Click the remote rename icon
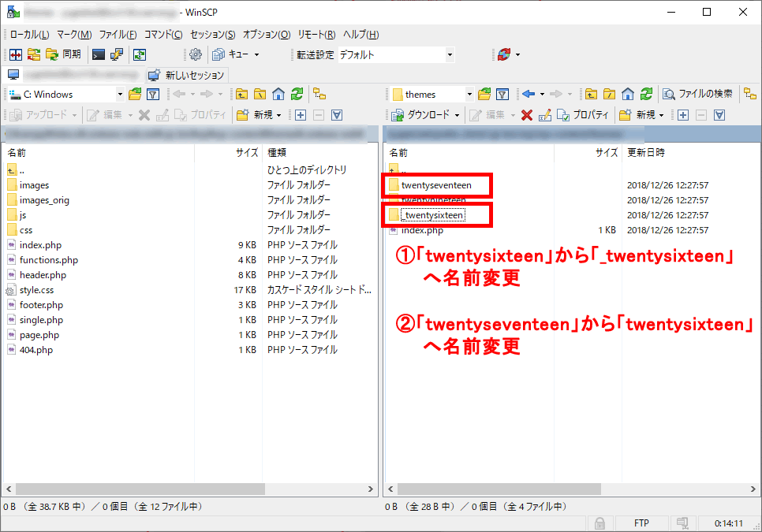Viewport: 762px width, 532px height. click(545, 114)
